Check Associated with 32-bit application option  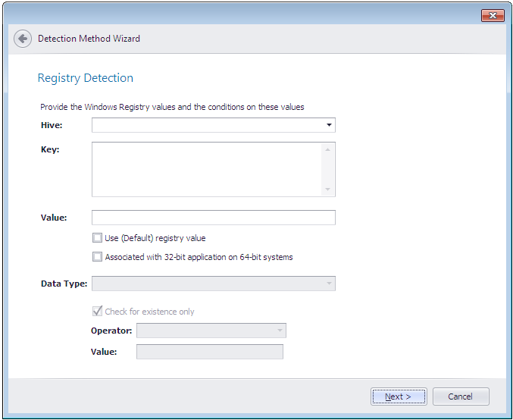[97, 257]
